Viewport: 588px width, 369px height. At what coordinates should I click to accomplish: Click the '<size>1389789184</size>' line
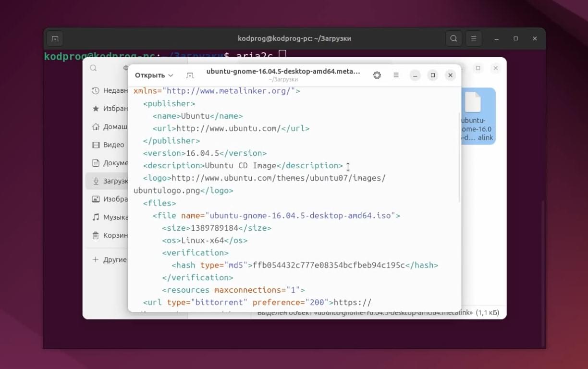point(217,228)
